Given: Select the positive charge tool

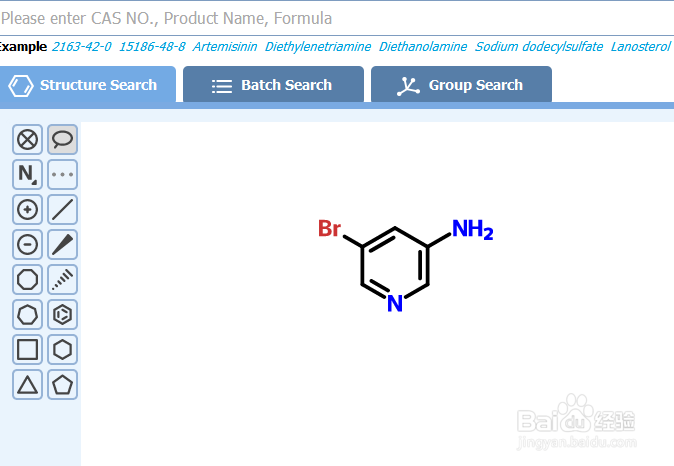Looking at the screenshot, I should (28, 210).
